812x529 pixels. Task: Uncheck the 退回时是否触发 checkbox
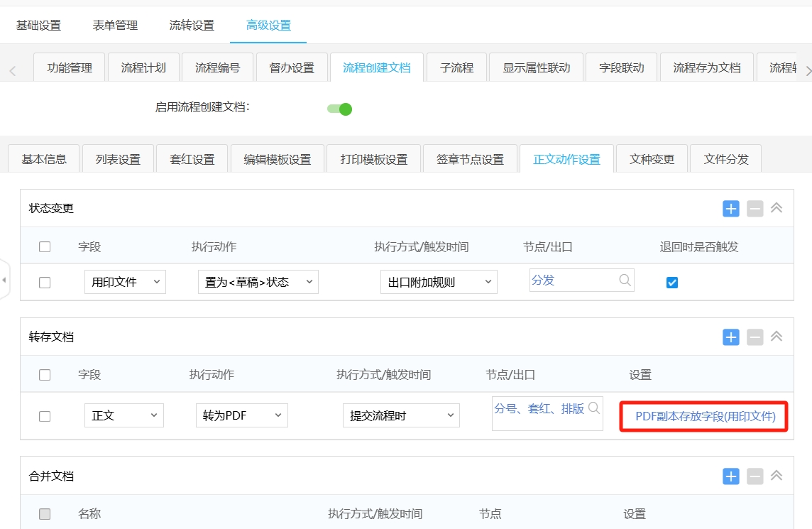(x=672, y=282)
